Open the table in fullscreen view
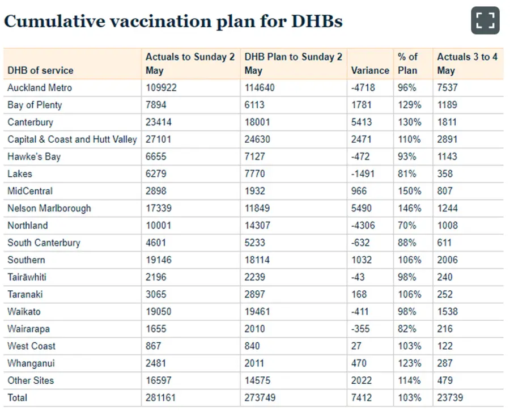The width and height of the screenshot is (510, 420). coord(485,20)
